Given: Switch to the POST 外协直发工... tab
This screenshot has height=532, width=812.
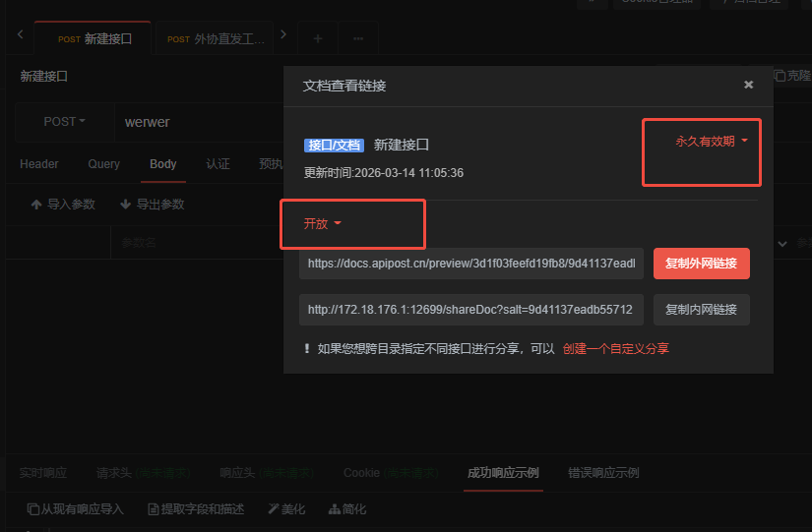Looking at the screenshot, I should click(x=215, y=38).
